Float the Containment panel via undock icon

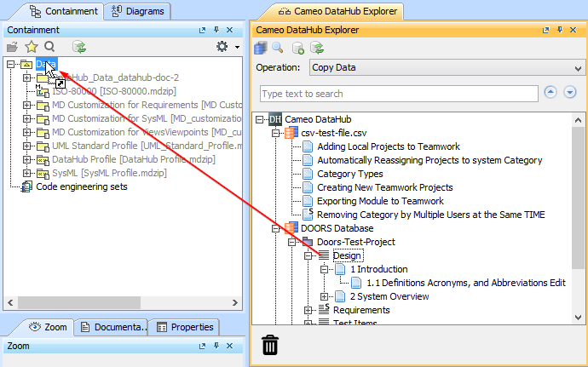203,30
